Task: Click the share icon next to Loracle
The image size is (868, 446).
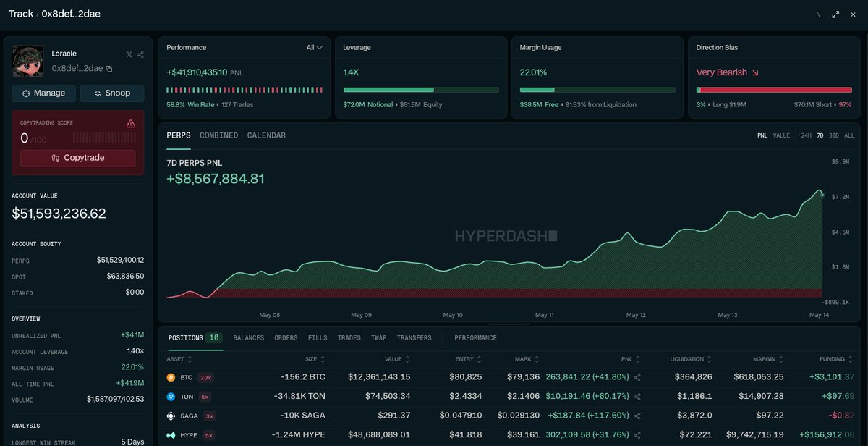Action: [x=140, y=54]
